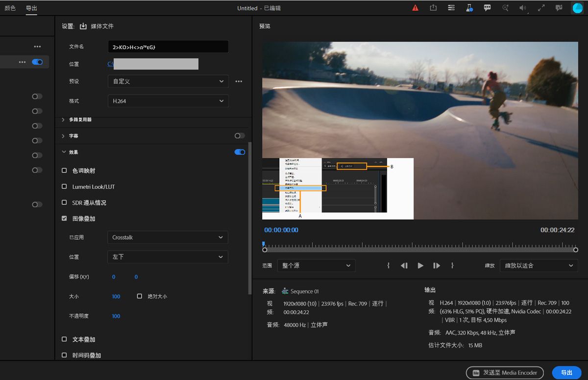Check the Lumetri Look/LUT option
The width and height of the screenshot is (588, 380).
(x=64, y=187)
